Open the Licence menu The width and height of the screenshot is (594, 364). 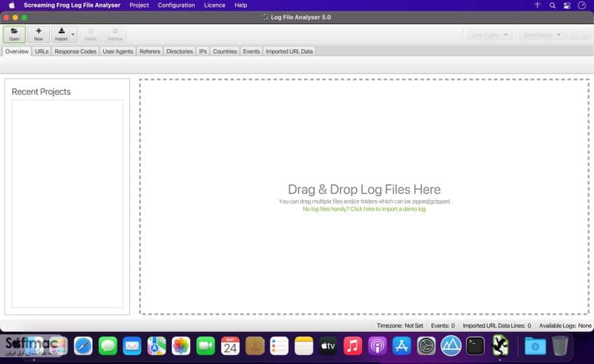click(214, 5)
